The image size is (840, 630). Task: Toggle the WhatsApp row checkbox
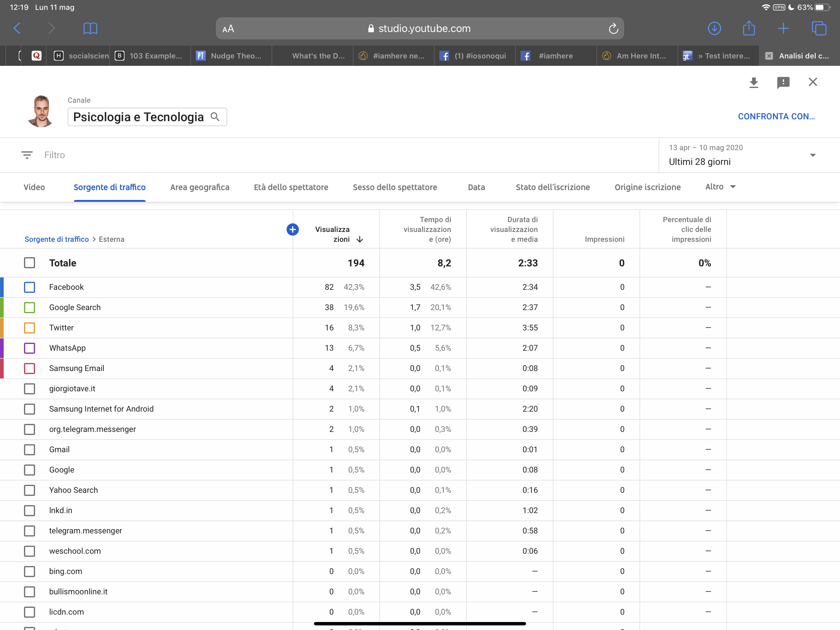coord(29,348)
